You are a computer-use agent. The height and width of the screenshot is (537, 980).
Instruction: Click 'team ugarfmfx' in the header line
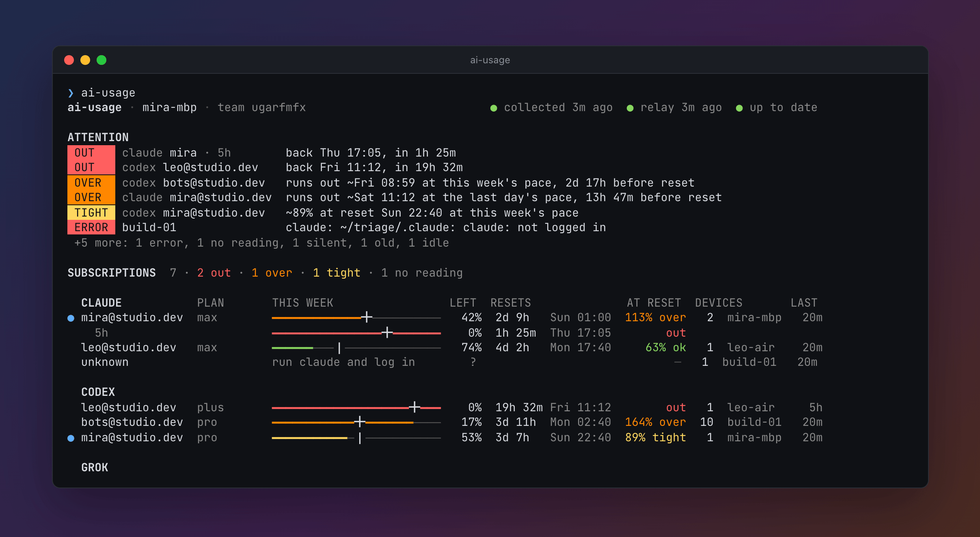click(262, 107)
